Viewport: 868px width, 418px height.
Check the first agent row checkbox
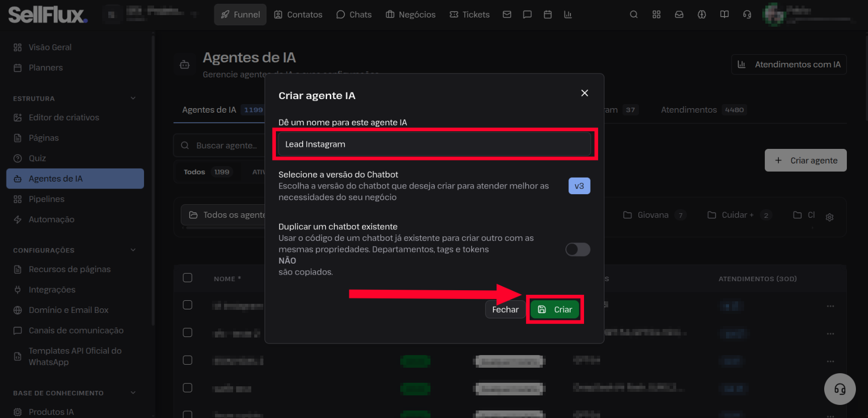pos(187,305)
